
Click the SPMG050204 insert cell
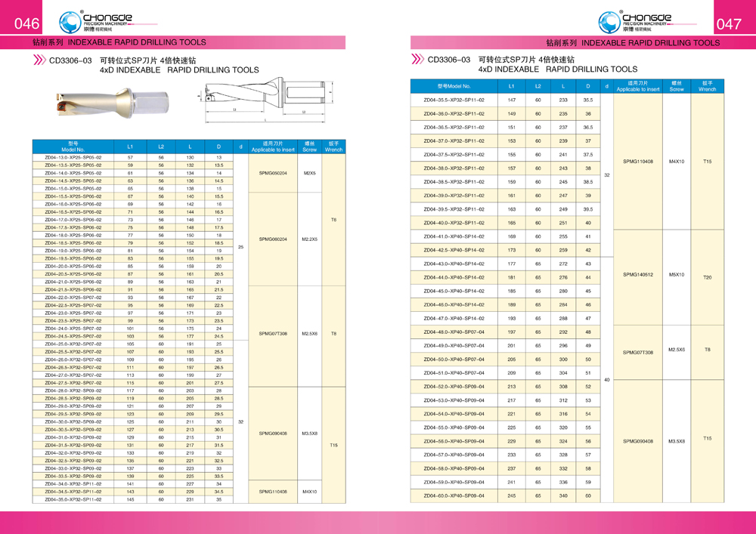pos(273,173)
